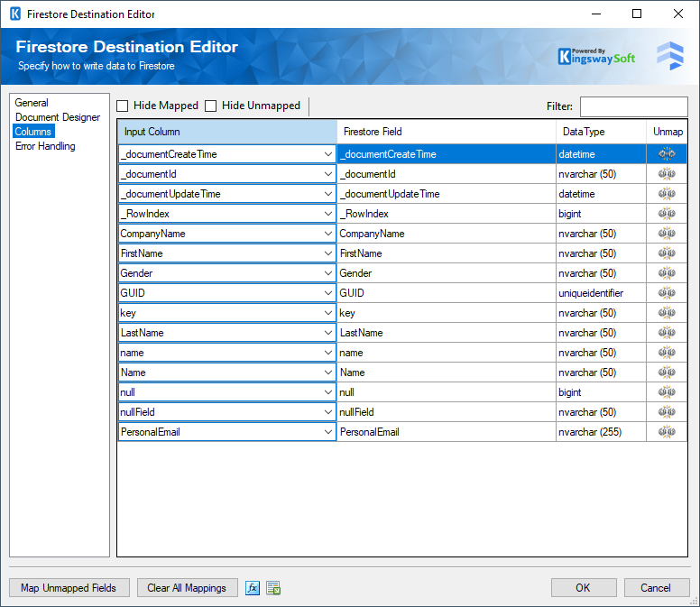Maximize the Firestore Destination Editor window
The height and width of the screenshot is (607, 700).
(x=637, y=14)
